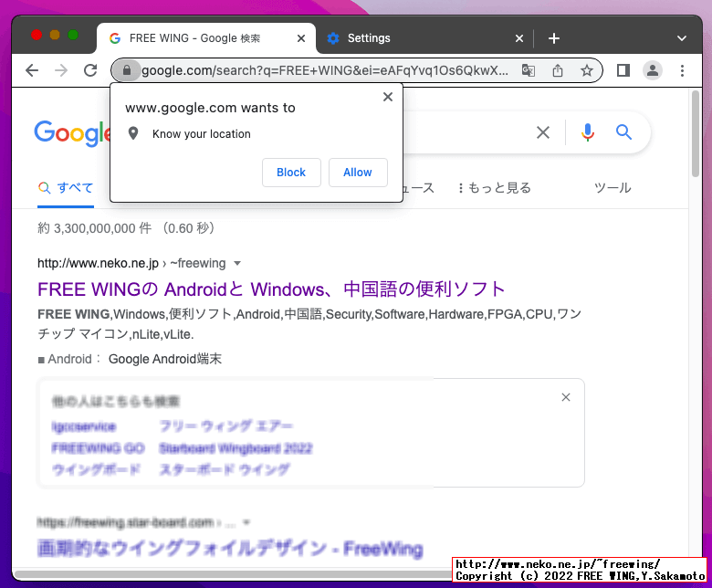Open a new tab with plus button

[x=553, y=38]
